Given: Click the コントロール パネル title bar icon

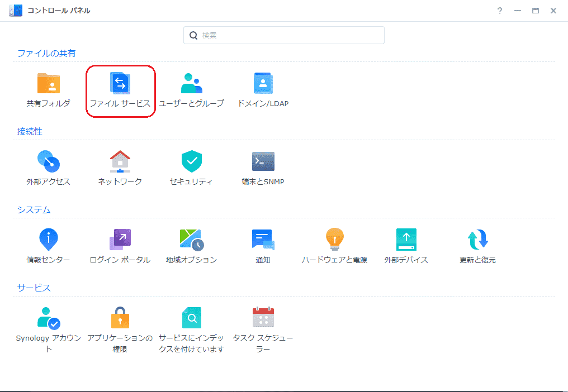Looking at the screenshot, I should pyautogui.click(x=16, y=11).
